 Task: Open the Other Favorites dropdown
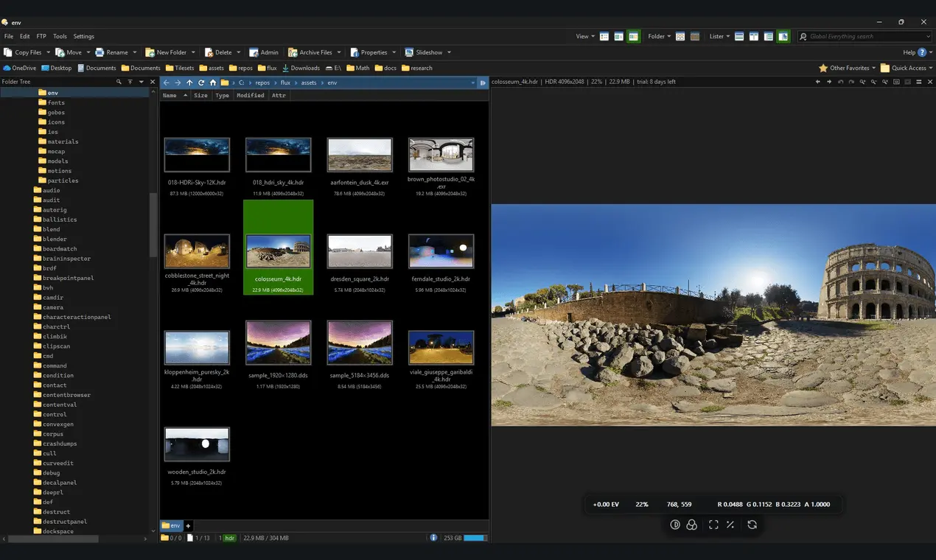847,68
